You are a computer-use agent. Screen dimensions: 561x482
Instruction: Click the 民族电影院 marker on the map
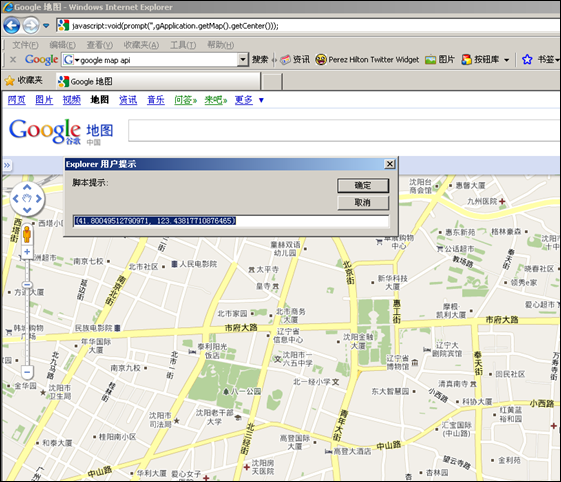[117, 328]
